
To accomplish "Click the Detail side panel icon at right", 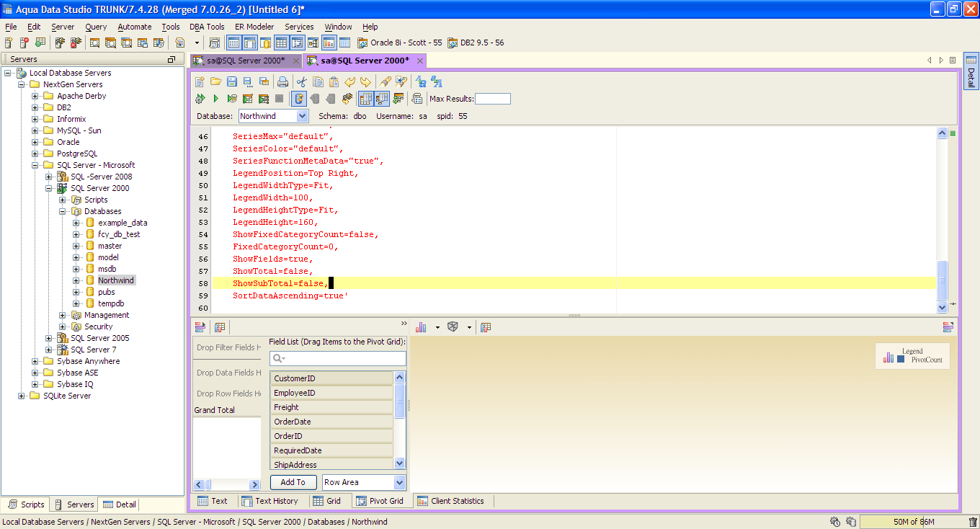I will coord(971,71).
